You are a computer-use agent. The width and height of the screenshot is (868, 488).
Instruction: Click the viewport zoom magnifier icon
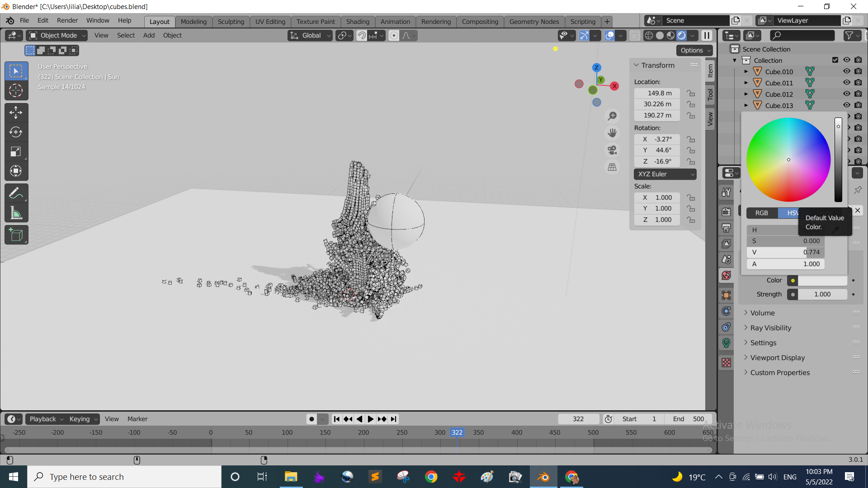[x=612, y=116]
